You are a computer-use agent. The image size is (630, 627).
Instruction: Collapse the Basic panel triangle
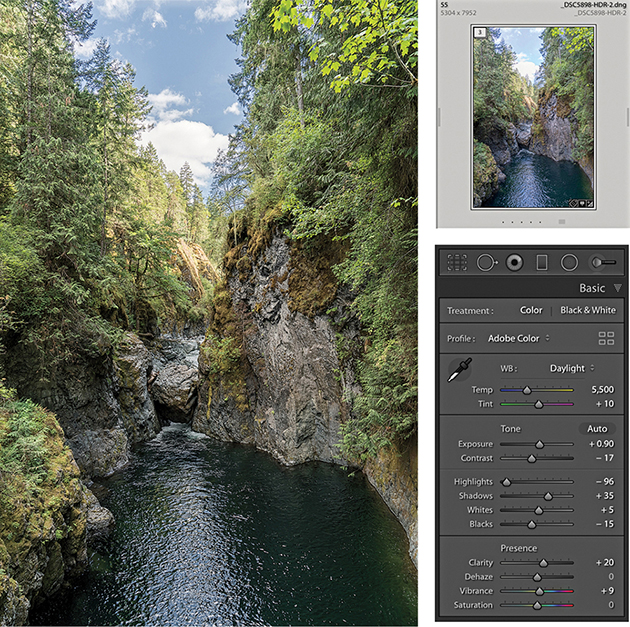click(618, 288)
